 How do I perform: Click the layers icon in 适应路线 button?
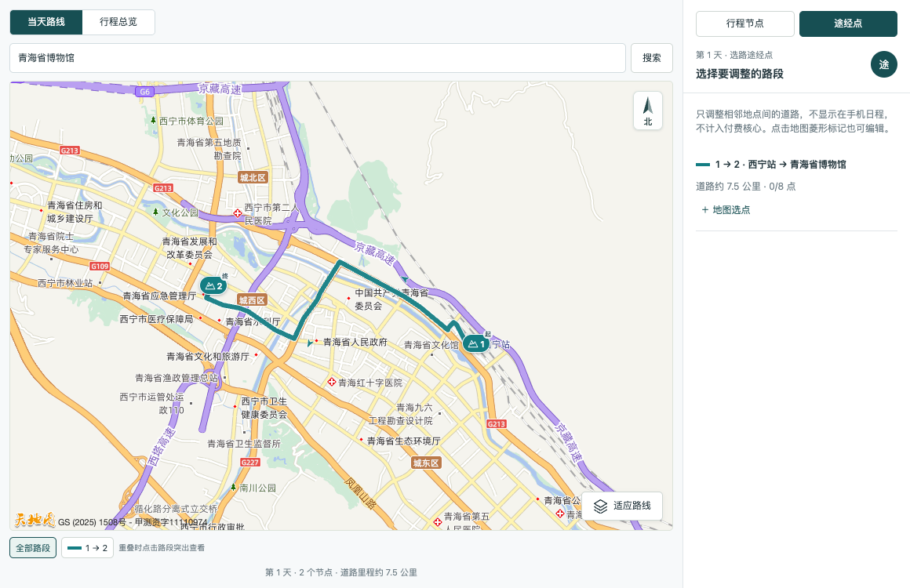[x=601, y=506]
